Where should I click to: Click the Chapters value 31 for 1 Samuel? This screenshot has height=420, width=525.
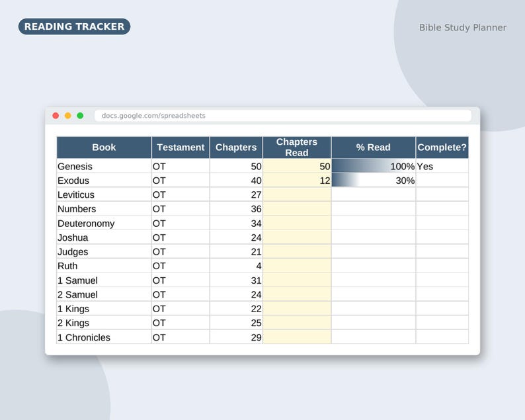point(236,280)
